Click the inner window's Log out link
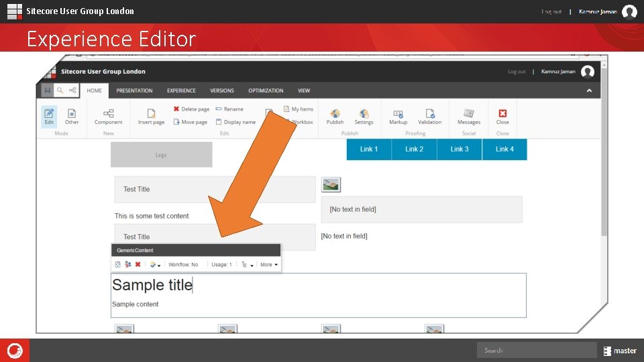644x362 pixels. coord(517,72)
